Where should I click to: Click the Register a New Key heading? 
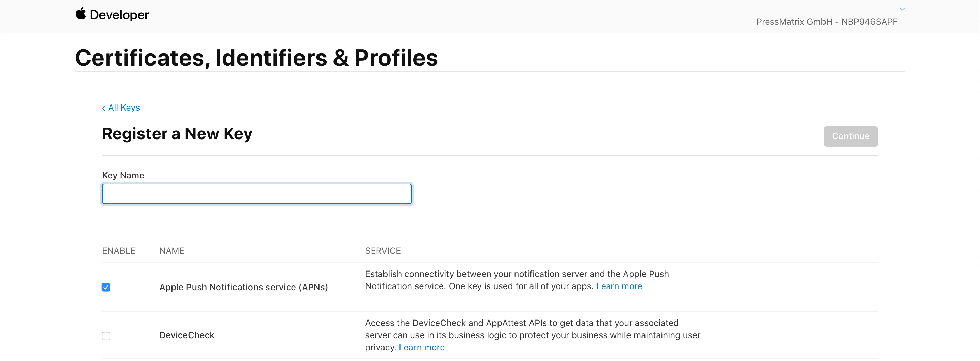(x=177, y=134)
